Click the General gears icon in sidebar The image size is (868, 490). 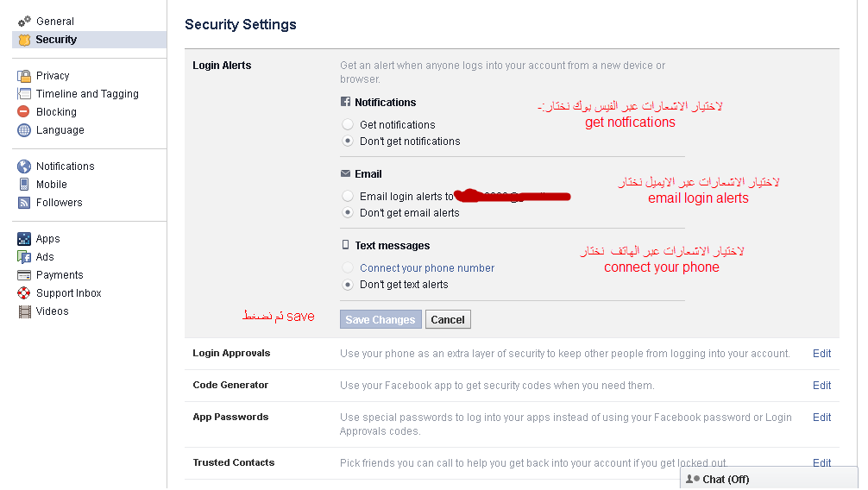click(24, 21)
